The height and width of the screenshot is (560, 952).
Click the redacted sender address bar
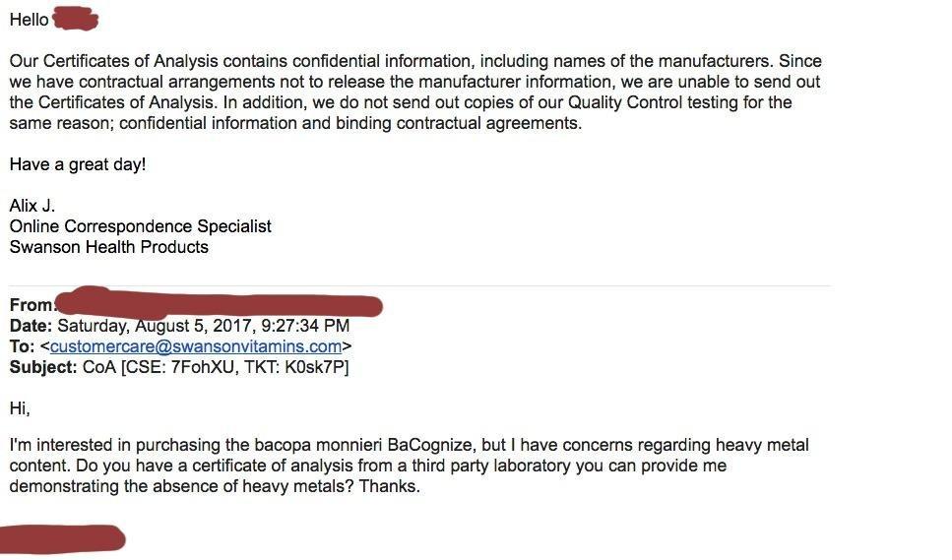tap(219, 304)
